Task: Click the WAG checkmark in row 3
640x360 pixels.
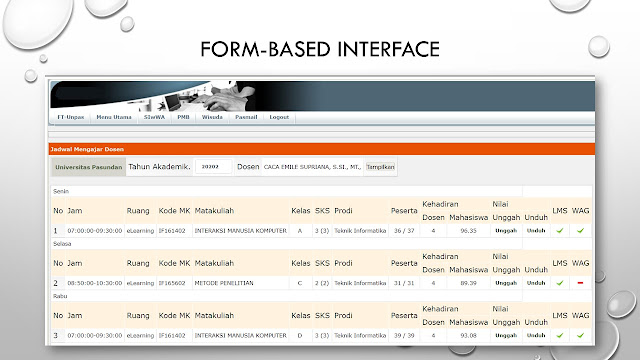Action: [580, 335]
